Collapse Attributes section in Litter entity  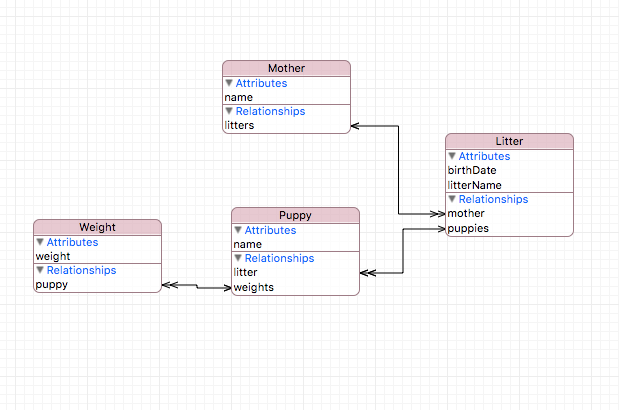452,156
